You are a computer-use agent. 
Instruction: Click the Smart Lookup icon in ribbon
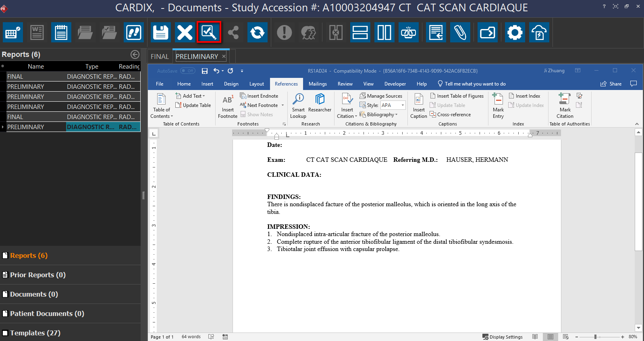(x=298, y=106)
